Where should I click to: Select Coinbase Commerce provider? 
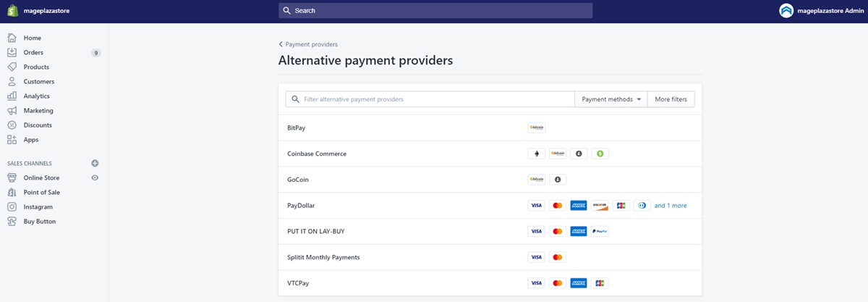(490, 154)
